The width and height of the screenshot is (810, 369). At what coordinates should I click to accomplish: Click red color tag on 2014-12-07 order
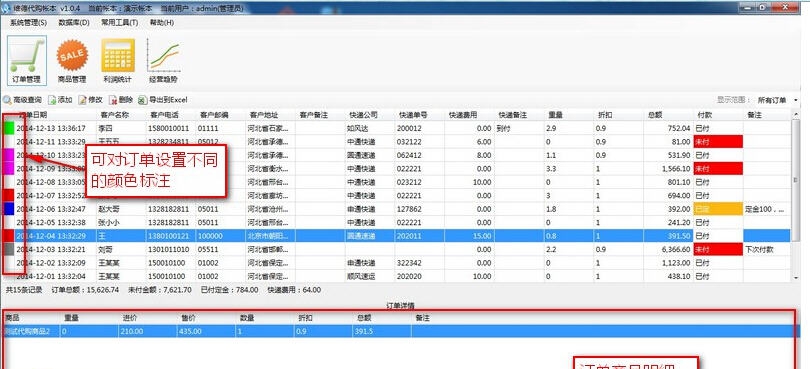point(9,195)
